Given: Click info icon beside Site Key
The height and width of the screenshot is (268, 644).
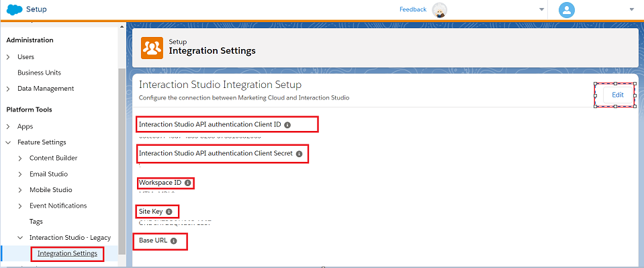Looking at the screenshot, I should point(169,212).
